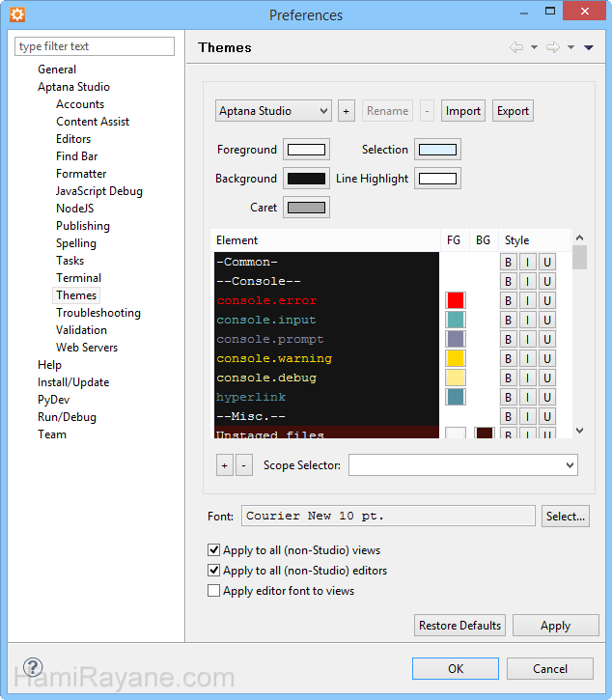
Task: Toggle bold for hyperlink
Action: coord(508,397)
